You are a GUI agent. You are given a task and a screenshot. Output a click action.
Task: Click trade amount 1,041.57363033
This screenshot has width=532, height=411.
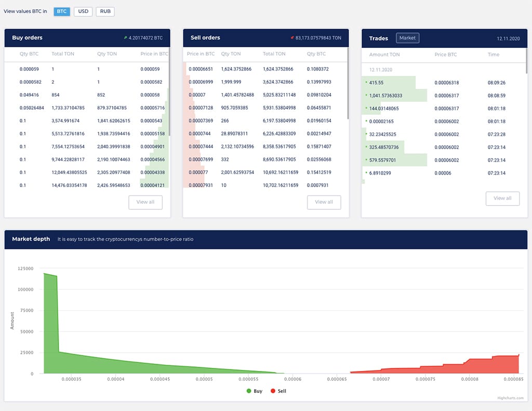(x=385, y=96)
